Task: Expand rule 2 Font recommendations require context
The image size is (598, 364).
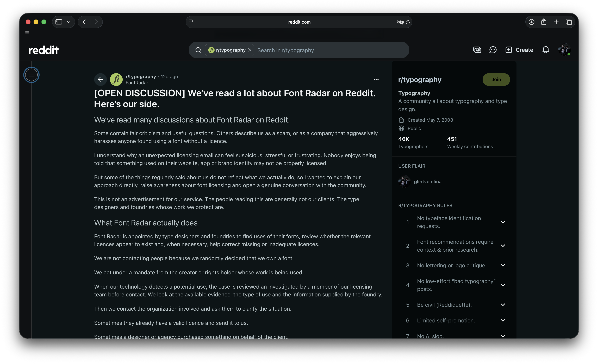Action: [503, 246]
